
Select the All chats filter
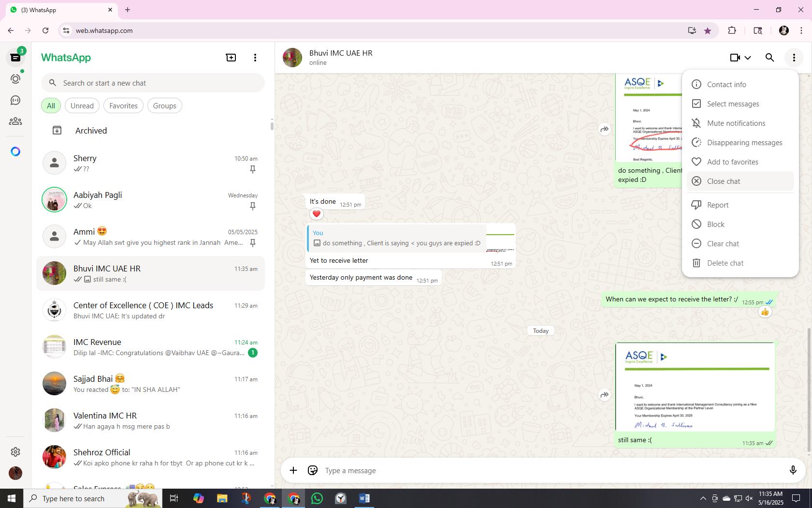[x=51, y=105]
